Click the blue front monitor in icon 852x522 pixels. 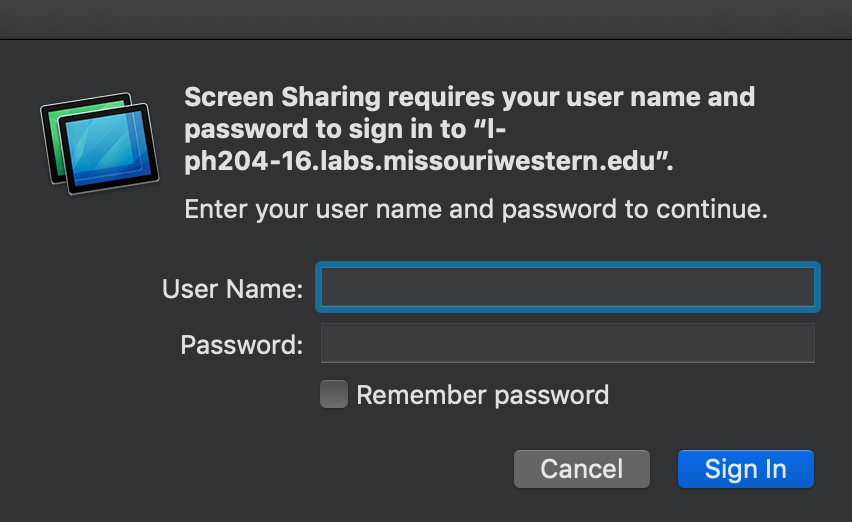[x=110, y=152]
